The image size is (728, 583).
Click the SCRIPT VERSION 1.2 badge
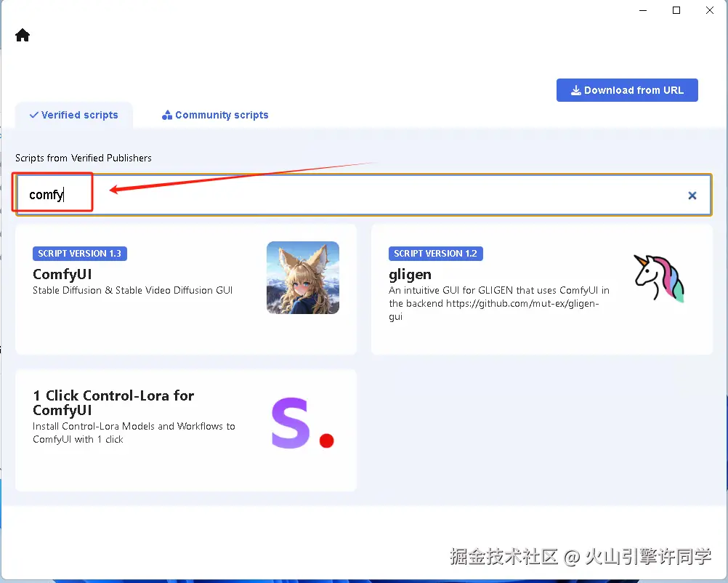(x=435, y=254)
